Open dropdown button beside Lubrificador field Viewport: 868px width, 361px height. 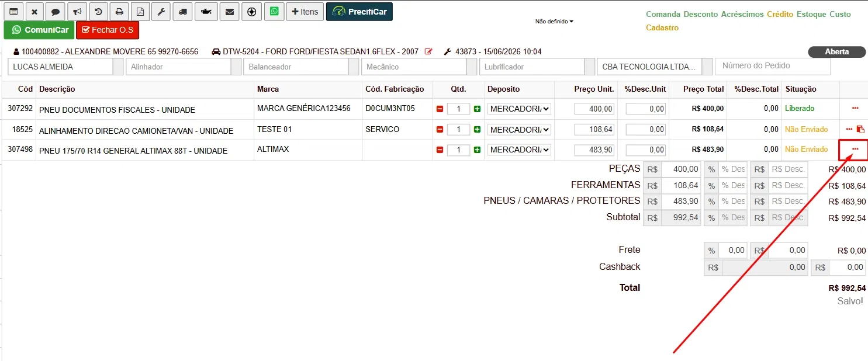590,67
